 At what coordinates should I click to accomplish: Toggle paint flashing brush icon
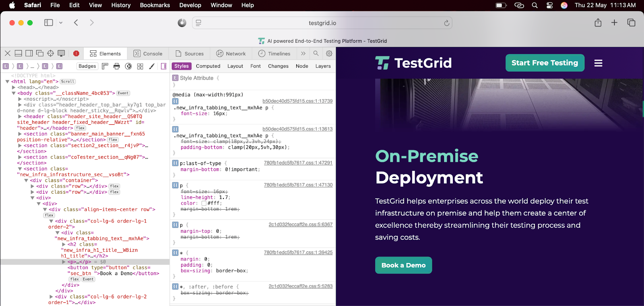tap(152, 66)
